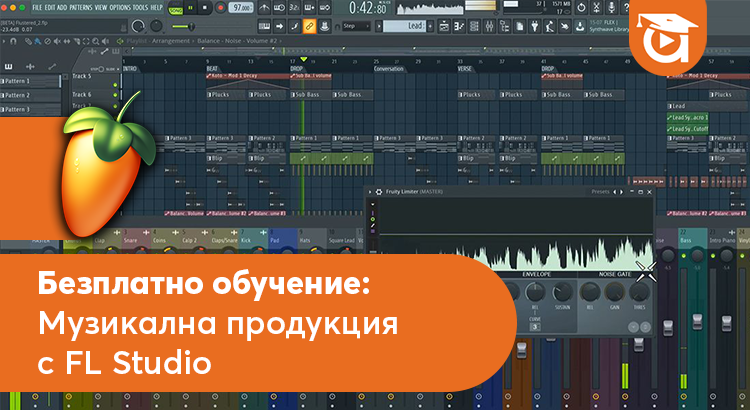Viewport: 750px width, 410px height.
Task: Click the toolbar icon right of tempo tapper
Action: pyautogui.click(x=565, y=26)
